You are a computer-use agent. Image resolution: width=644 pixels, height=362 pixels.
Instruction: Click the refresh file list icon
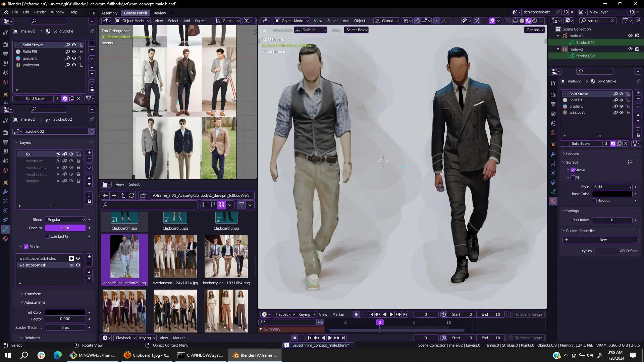tap(131, 195)
